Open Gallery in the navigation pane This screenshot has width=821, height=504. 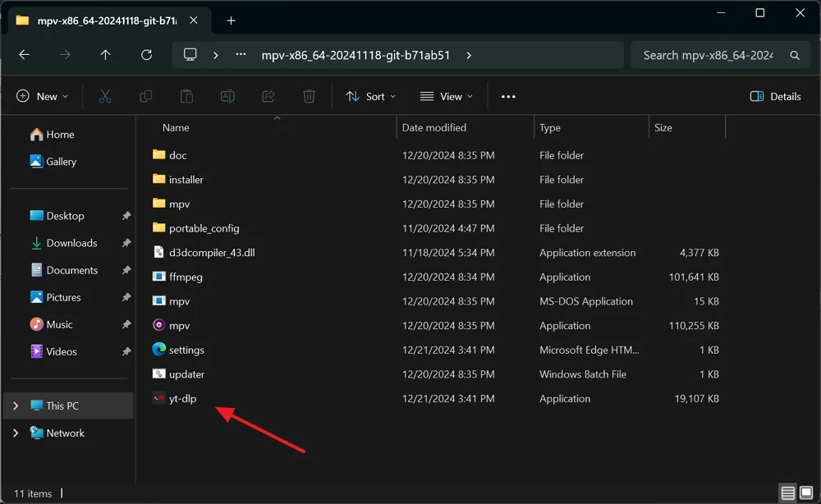[x=53, y=162]
